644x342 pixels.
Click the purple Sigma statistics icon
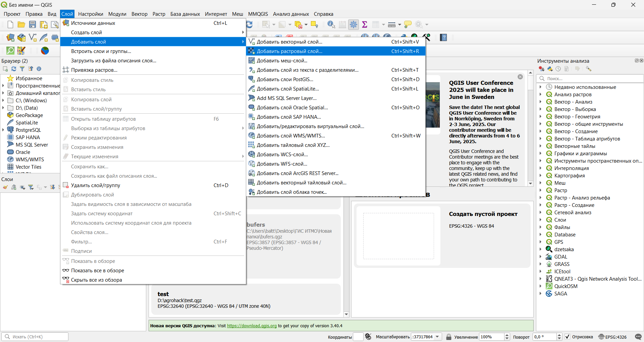tap(365, 24)
